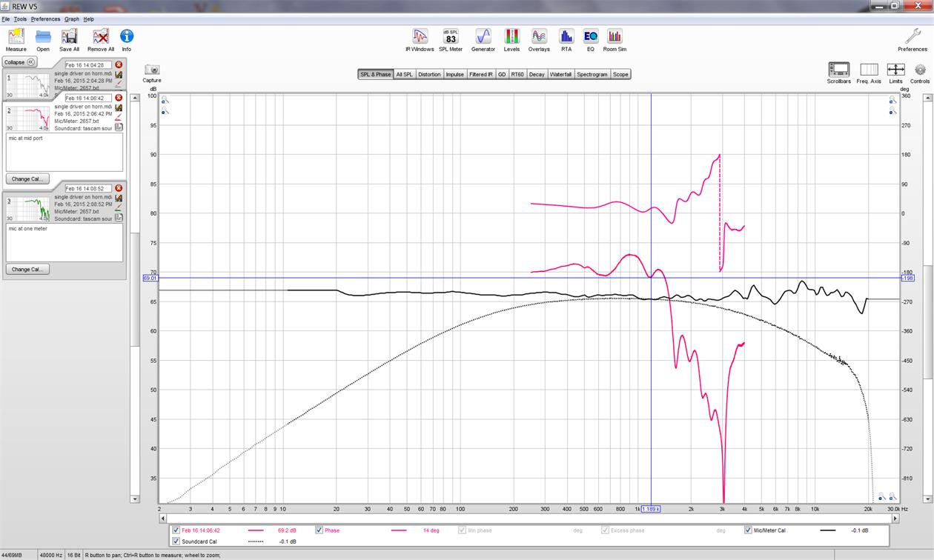Toggle the Min phase checkbox
The image size is (934, 560).
point(462,530)
